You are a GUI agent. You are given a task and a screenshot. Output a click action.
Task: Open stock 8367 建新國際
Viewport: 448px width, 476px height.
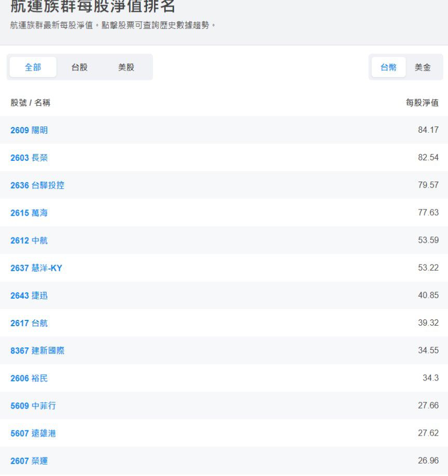[37, 351]
